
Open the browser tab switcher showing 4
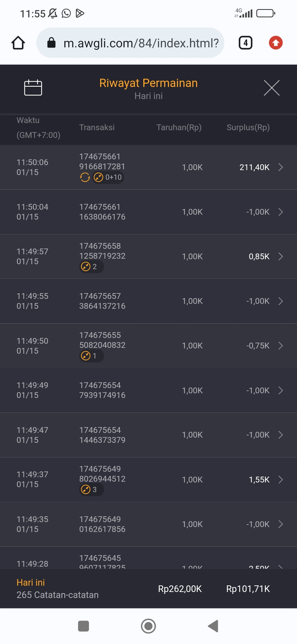(245, 43)
